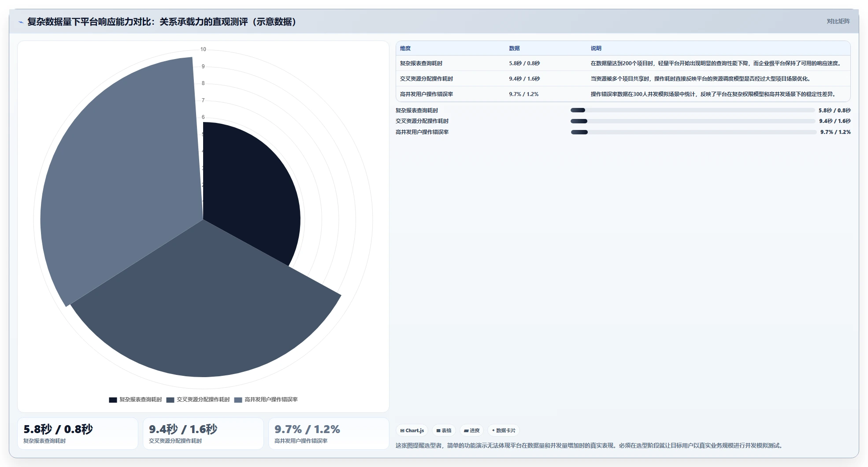
Task: Click table value 9.4秒 / 1.6秒
Action: point(524,79)
